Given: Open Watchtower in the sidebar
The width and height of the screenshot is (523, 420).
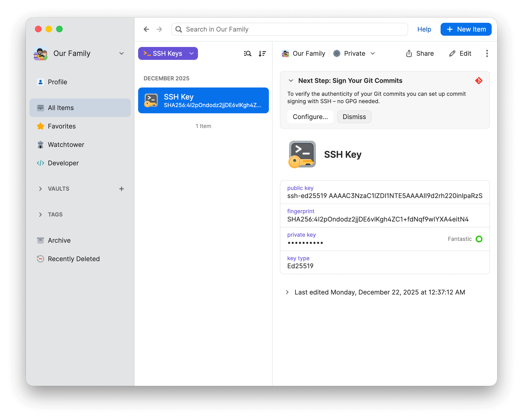Looking at the screenshot, I should point(66,145).
